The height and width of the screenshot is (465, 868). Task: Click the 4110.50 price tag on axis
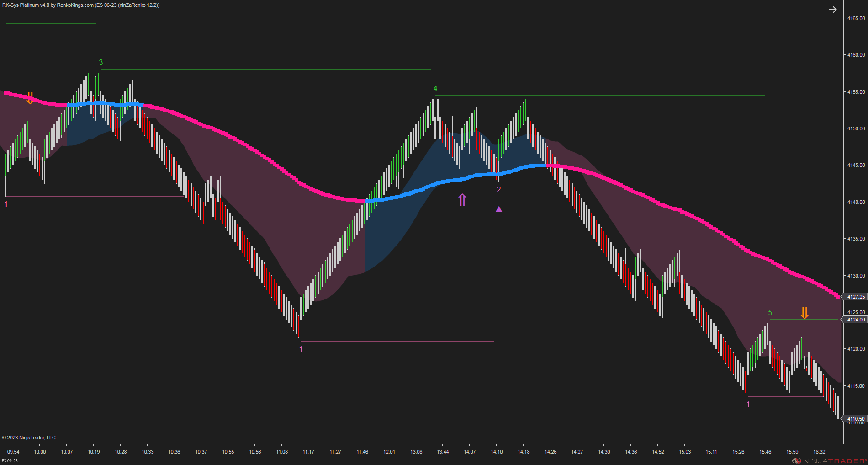click(x=855, y=418)
